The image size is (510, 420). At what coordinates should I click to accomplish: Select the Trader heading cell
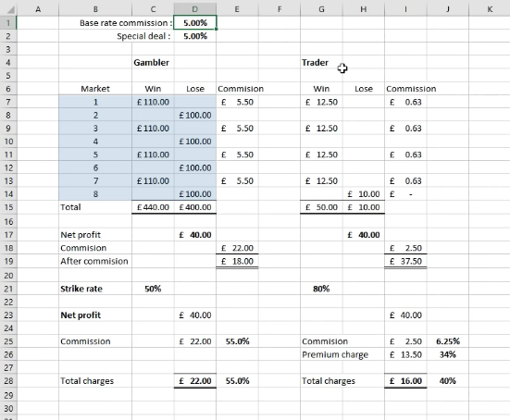click(x=321, y=62)
